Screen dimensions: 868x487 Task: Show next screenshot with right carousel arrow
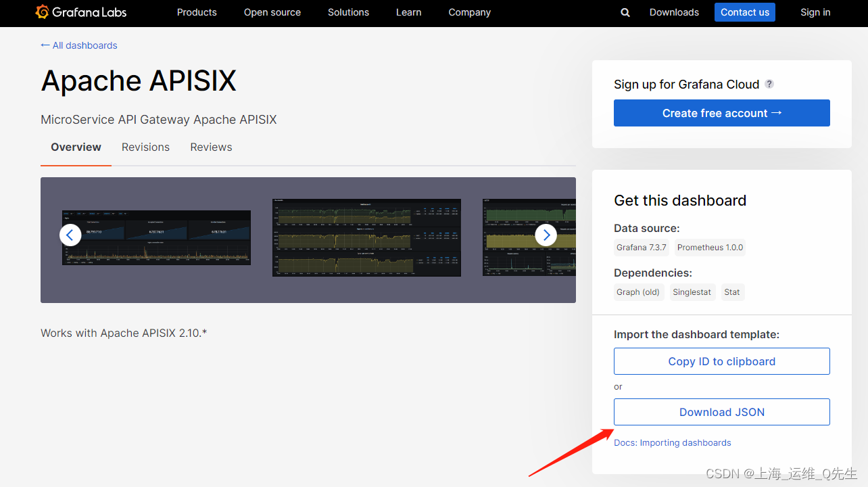(546, 235)
